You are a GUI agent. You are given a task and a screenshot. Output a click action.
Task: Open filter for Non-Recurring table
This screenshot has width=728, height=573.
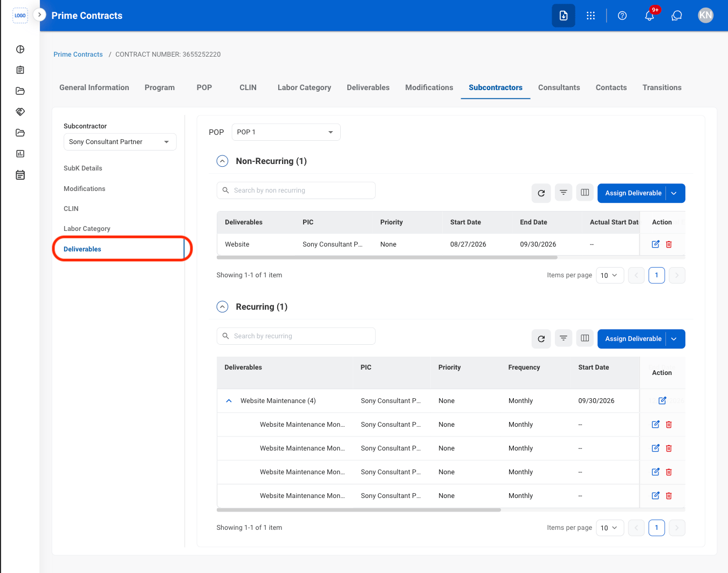(564, 193)
